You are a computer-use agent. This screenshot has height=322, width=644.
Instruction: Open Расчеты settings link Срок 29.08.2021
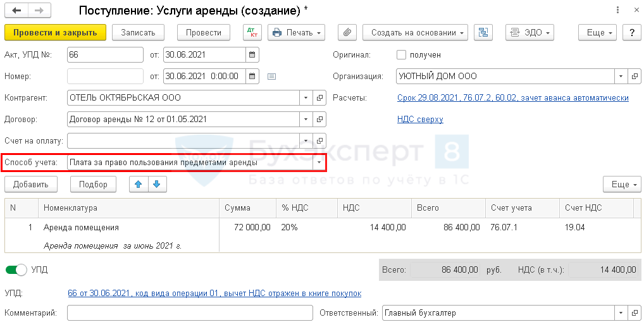(513, 98)
